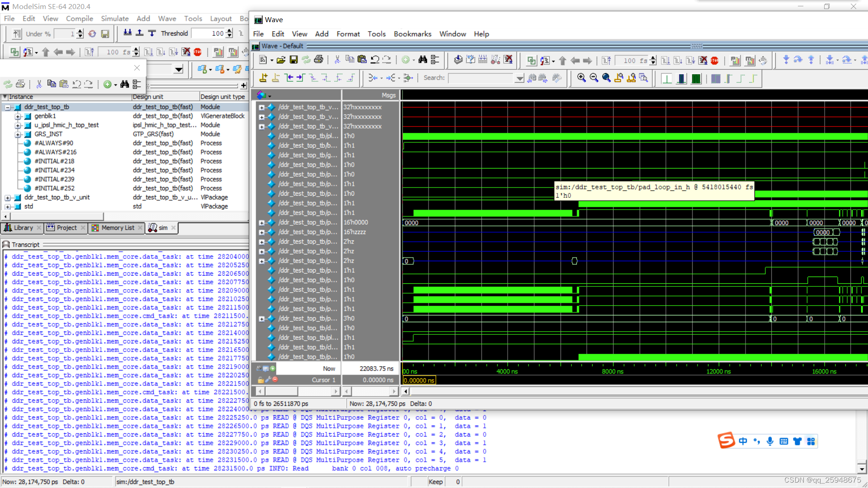Close the Library tab with its x

pos(39,228)
